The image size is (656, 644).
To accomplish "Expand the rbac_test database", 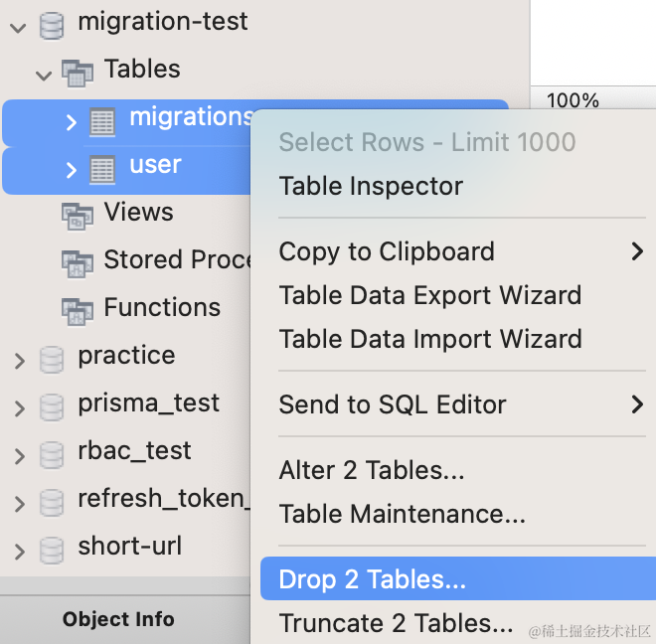I will coord(19,454).
